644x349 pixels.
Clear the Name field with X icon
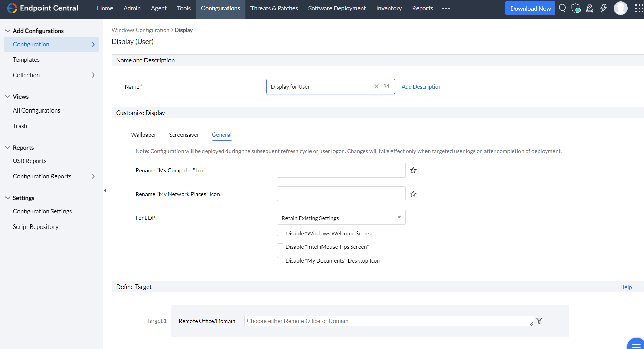[x=376, y=86]
